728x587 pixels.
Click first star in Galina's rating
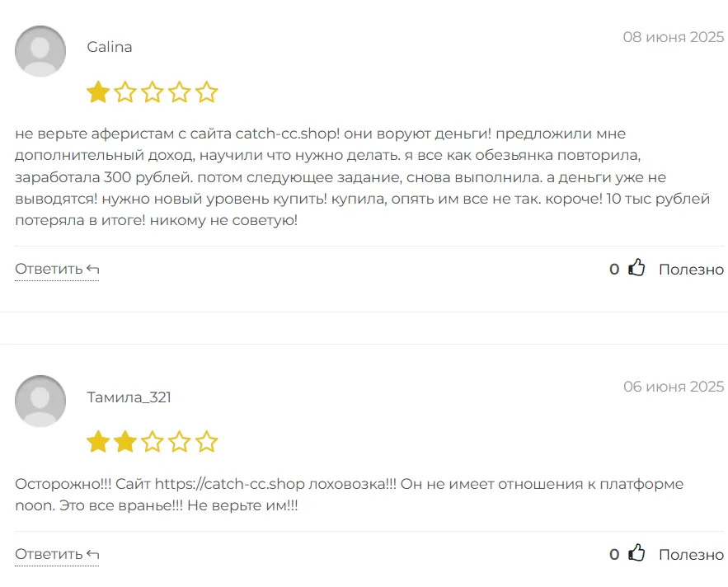[x=98, y=92]
